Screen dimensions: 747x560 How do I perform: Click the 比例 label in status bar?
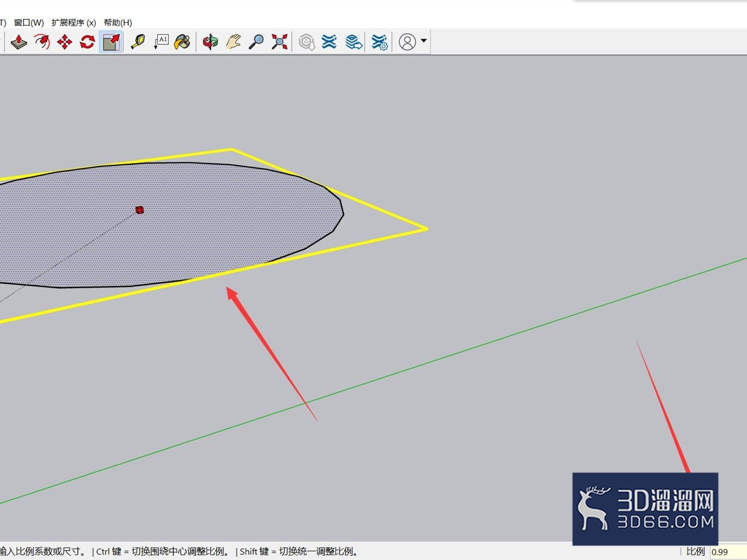coord(695,551)
